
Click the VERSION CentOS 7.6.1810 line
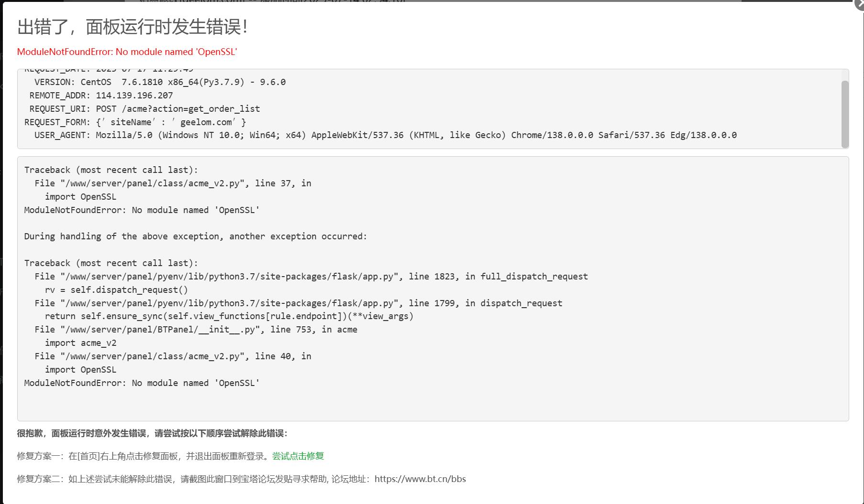(x=160, y=82)
